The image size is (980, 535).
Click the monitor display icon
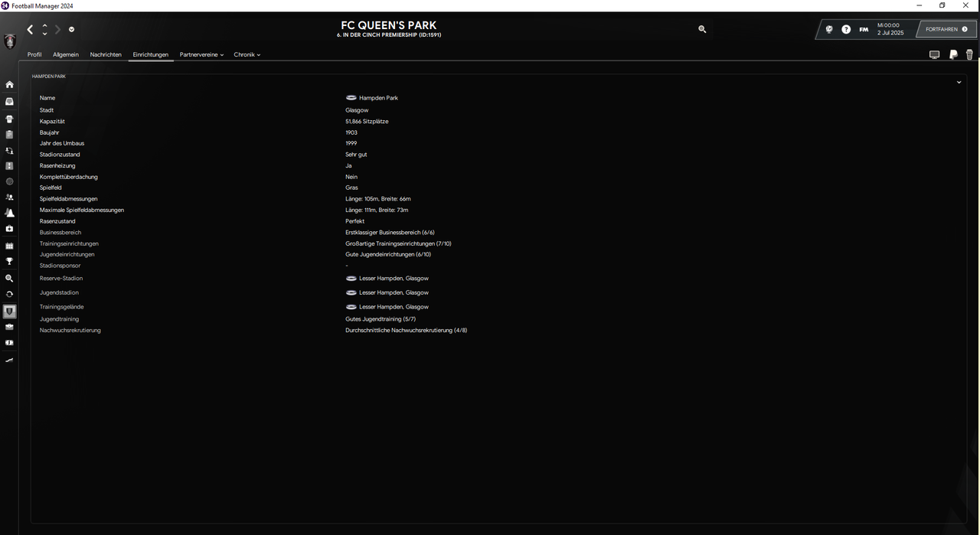pos(934,55)
